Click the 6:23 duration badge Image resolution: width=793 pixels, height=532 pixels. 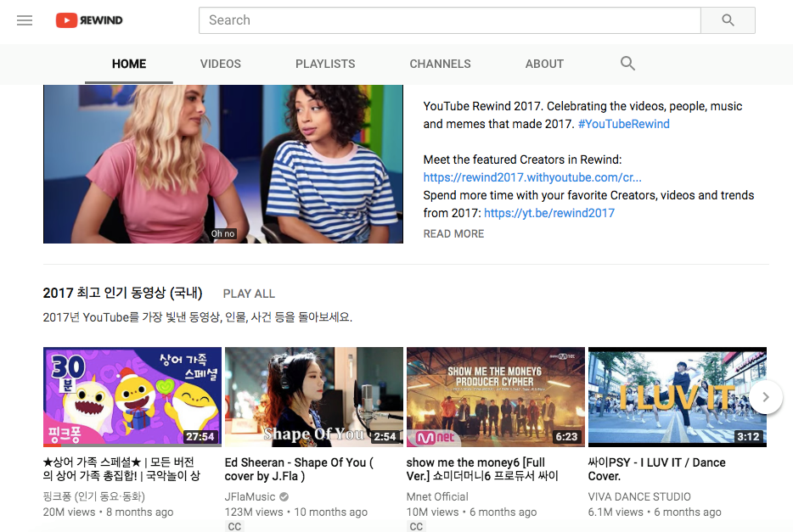click(566, 436)
